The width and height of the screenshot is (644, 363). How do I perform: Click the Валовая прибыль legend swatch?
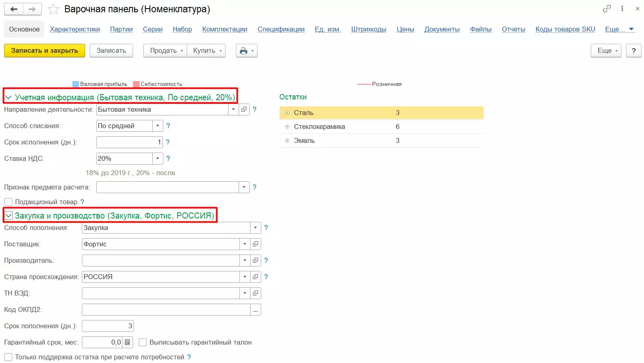coord(76,84)
